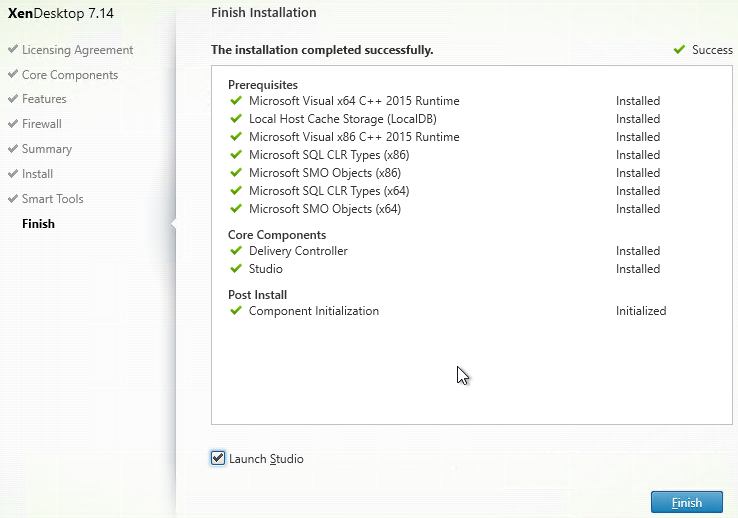
Task: Click green check beside Studio component
Action: tap(236, 268)
